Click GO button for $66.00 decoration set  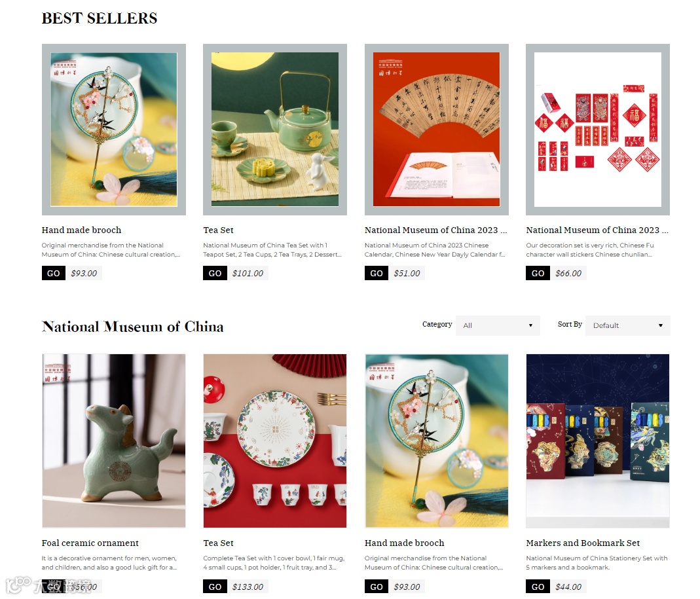coord(538,273)
